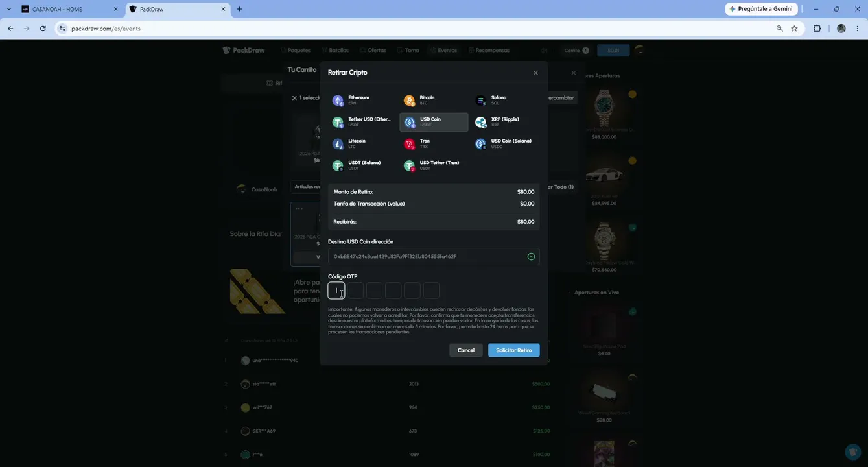This screenshot has width=868, height=467.
Task: Close the Tu Carrito panel behind dialog
Action: tap(574, 73)
